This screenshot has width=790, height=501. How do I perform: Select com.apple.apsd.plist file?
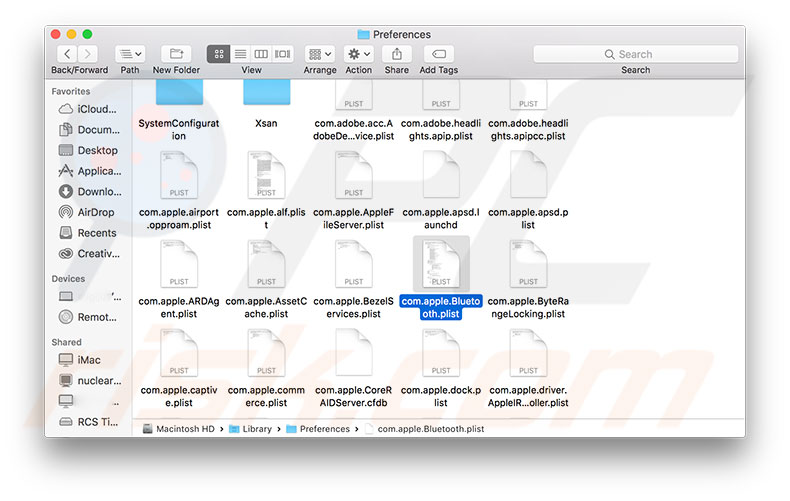pyautogui.click(x=528, y=191)
